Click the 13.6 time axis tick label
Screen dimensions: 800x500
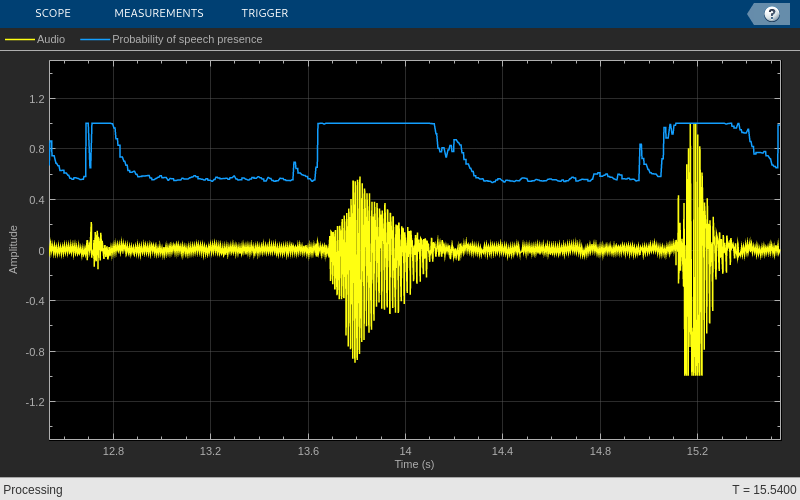(308, 451)
